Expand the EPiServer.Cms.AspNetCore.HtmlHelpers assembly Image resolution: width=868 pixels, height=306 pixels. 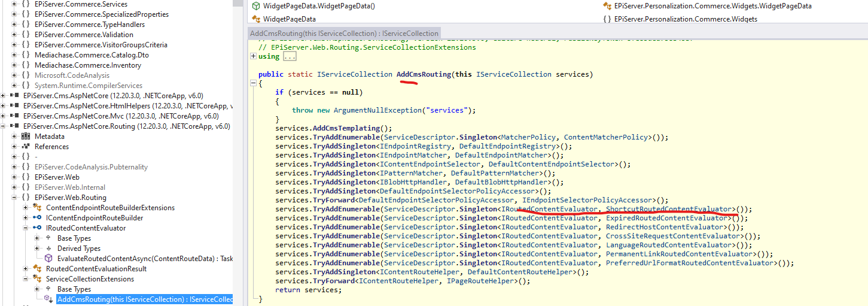[4, 106]
